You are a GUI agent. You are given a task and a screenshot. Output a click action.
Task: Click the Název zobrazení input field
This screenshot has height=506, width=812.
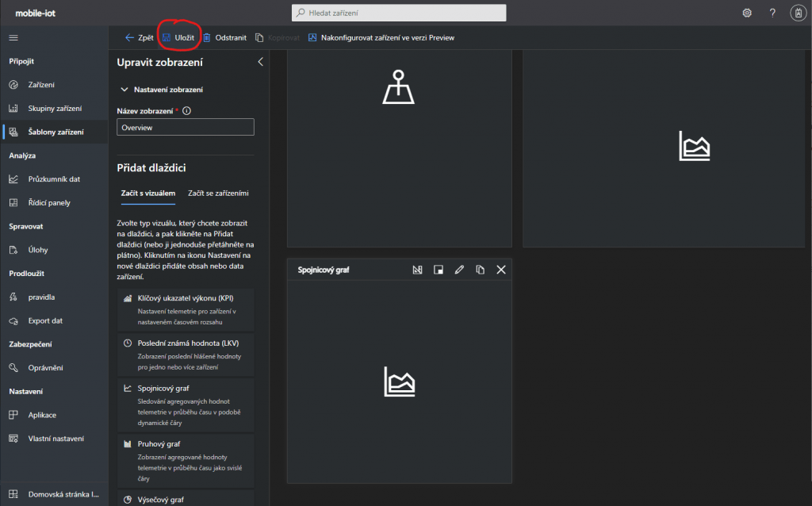[185, 127]
